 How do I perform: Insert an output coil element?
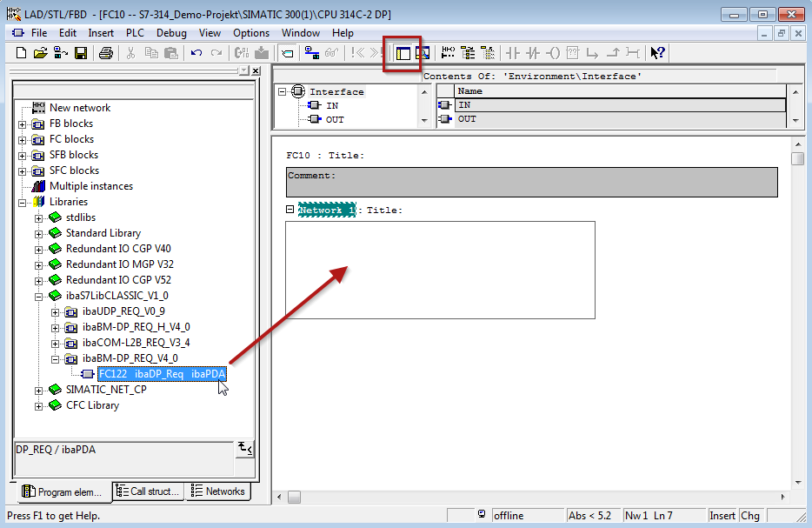(x=553, y=53)
